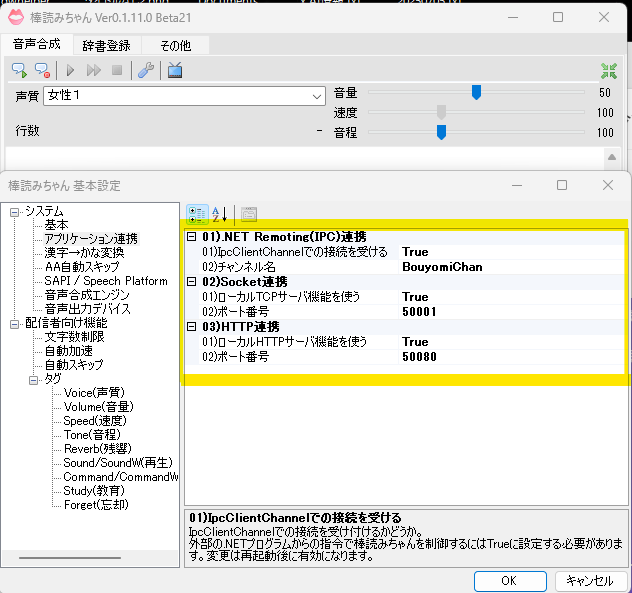Sort properties alphabetically with A-Z icon
This screenshot has width=632, height=593.
[x=220, y=213]
